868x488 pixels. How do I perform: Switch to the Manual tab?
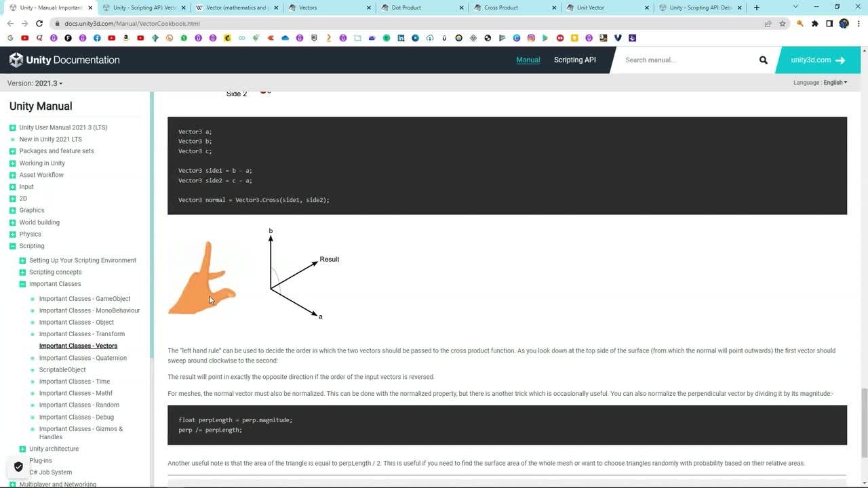pos(528,60)
